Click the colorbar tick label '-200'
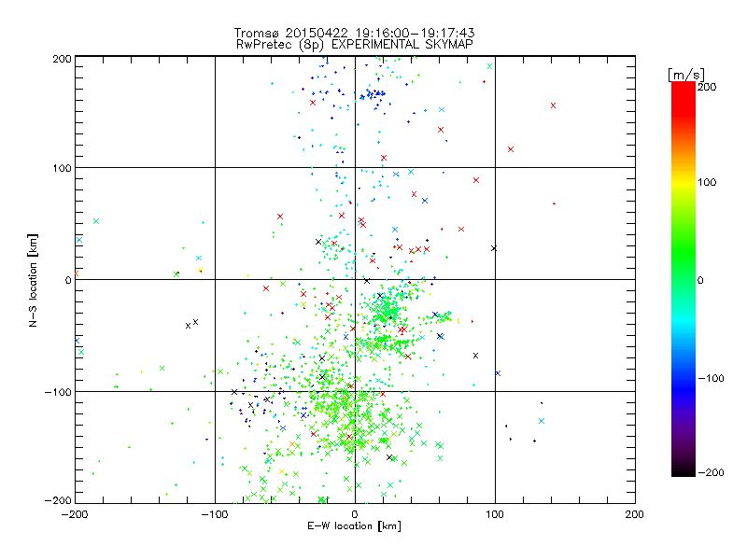This screenshot has width=747, height=560. click(x=711, y=472)
